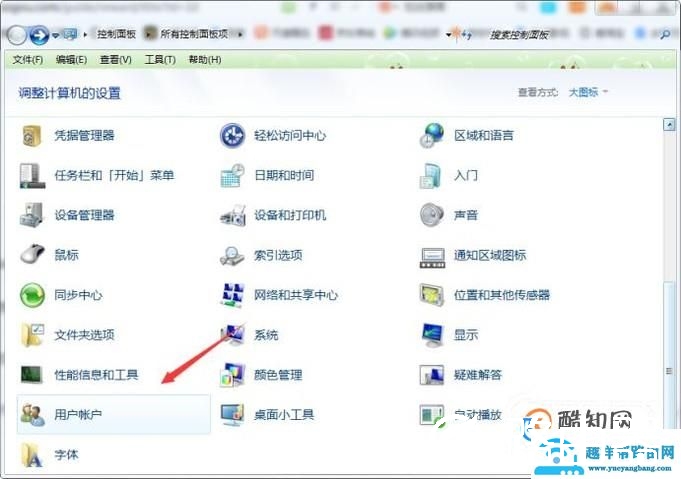Click the 入门 icon
681x479 pixels.
point(431,175)
